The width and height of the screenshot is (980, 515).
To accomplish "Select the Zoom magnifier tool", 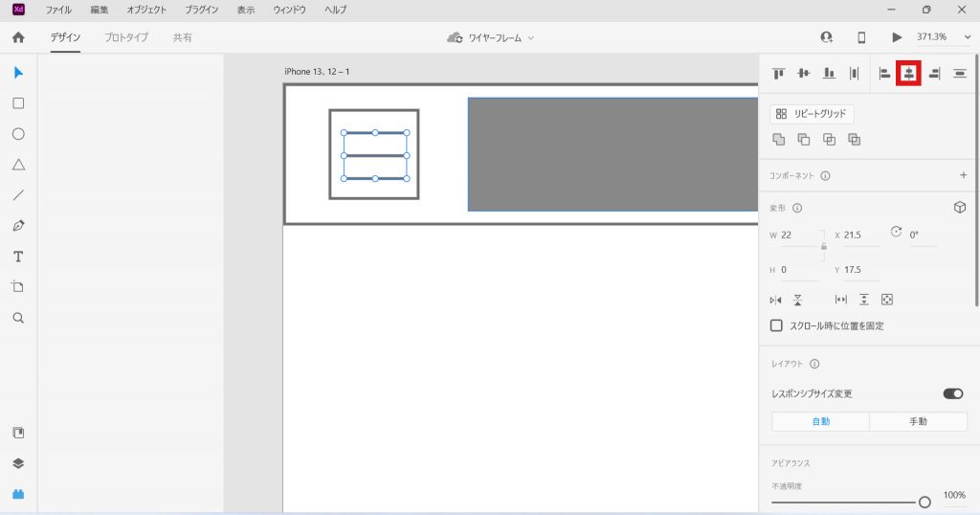I will 19,318.
